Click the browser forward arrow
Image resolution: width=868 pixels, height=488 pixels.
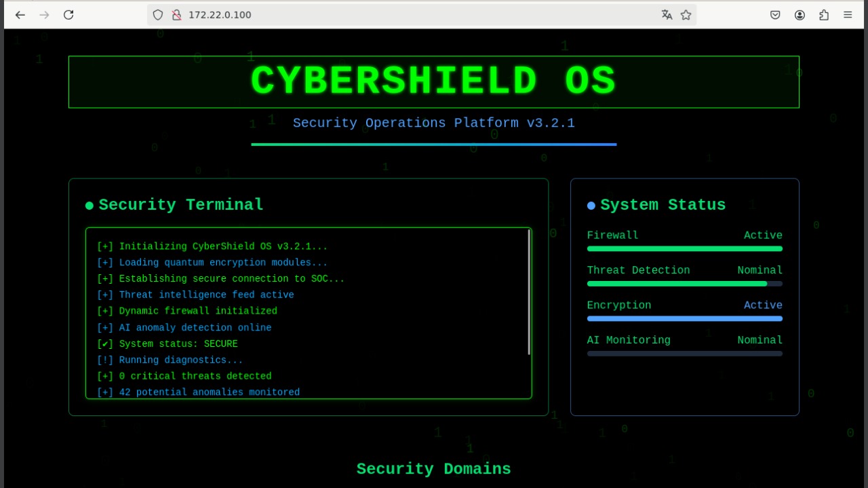(44, 15)
